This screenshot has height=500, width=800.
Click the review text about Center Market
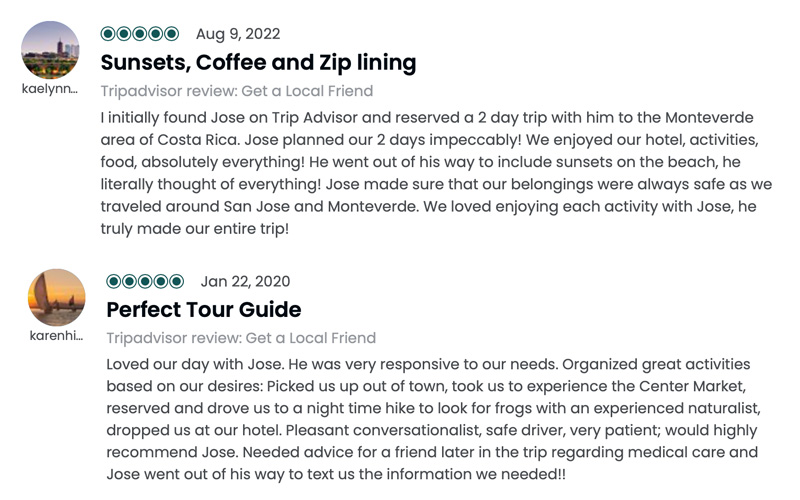coord(433,419)
